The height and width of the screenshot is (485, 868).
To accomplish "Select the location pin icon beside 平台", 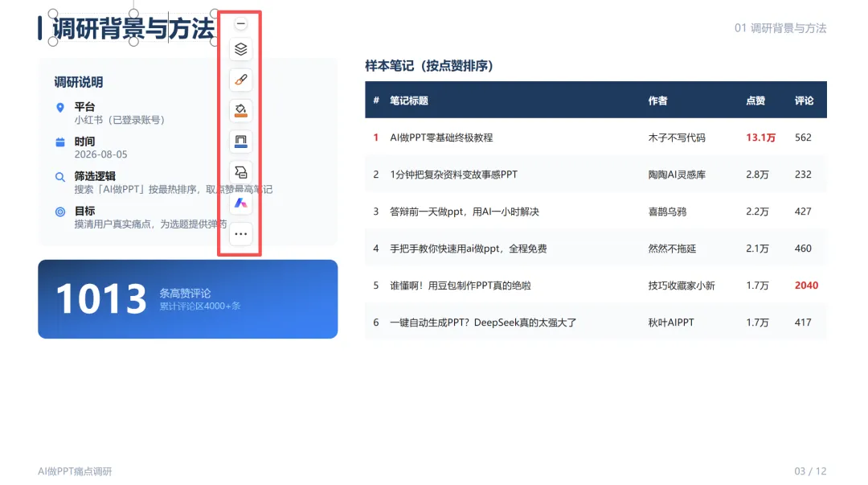I will (x=60, y=108).
